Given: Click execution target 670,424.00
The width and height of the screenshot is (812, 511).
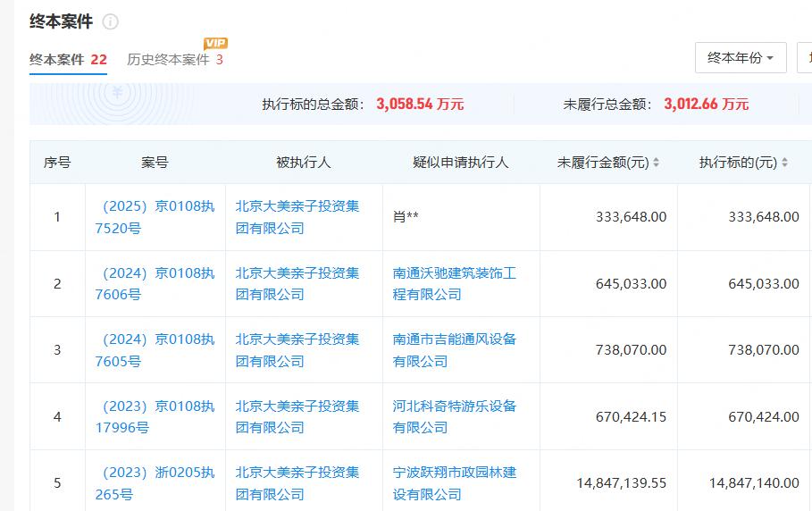Looking at the screenshot, I should click(x=764, y=417).
